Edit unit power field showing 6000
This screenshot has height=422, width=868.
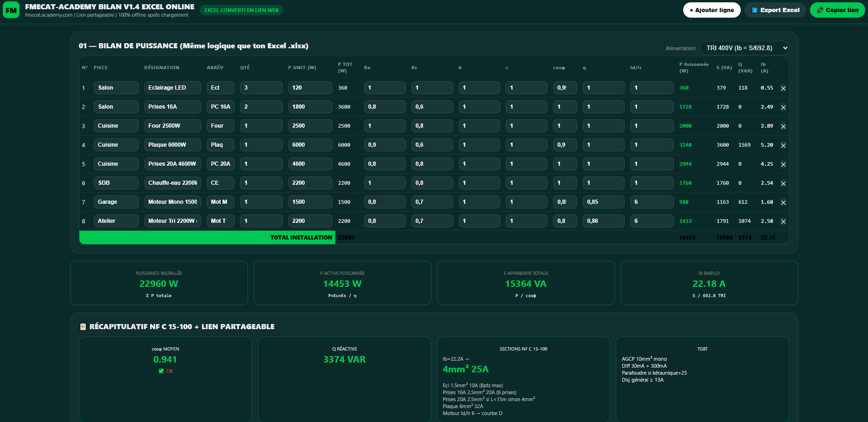(310, 145)
